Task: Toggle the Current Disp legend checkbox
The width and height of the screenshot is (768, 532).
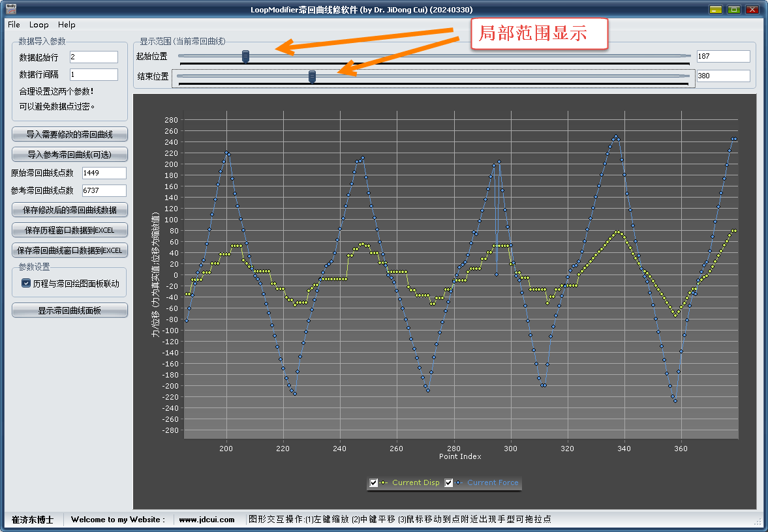Action: (x=374, y=483)
